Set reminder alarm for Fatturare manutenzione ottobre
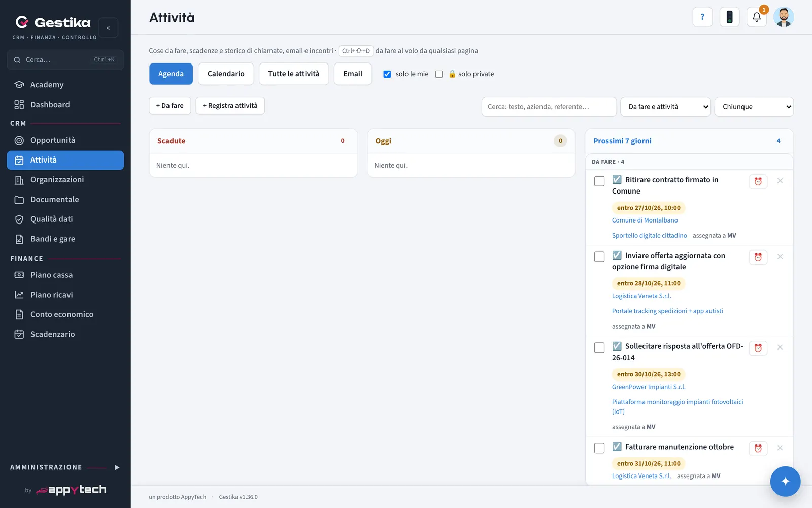 (758, 449)
